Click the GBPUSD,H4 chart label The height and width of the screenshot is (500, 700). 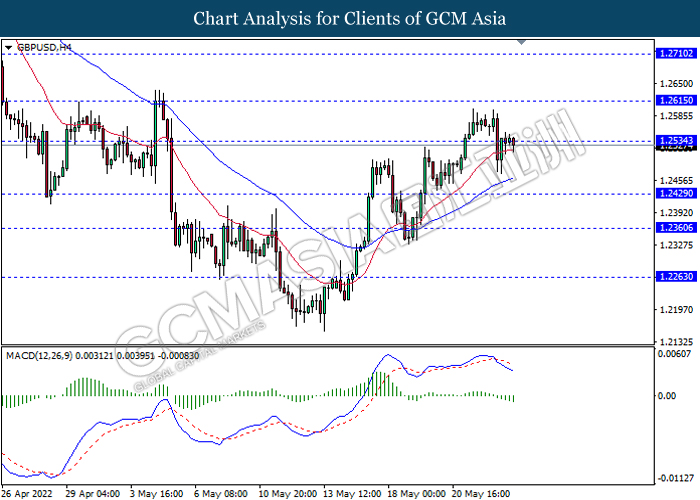click(x=44, y=47)
